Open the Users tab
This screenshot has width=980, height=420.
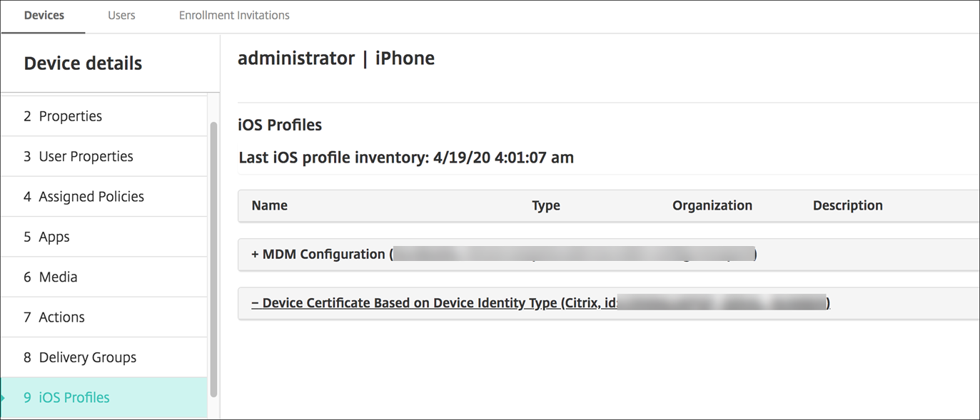tap(121, 15)
